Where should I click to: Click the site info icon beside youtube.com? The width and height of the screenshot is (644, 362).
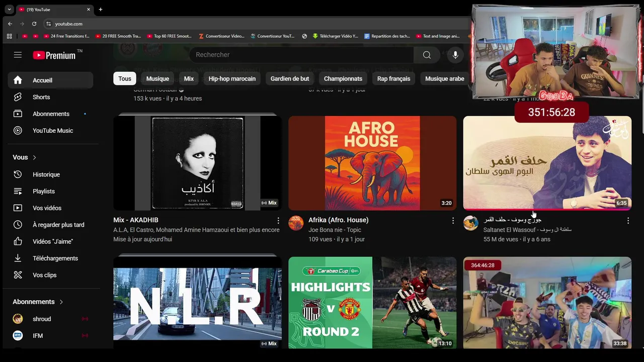(x=48, y=24)
